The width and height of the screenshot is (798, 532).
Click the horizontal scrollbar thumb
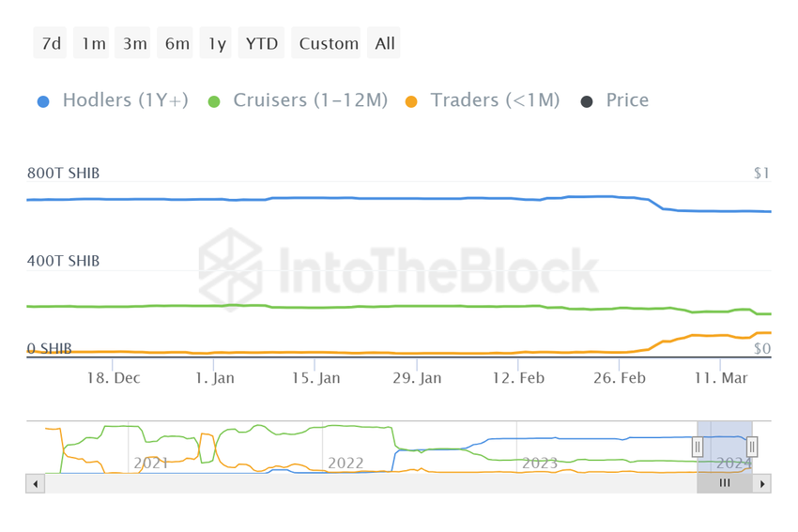pyautogui.click(x=725, y=484)
